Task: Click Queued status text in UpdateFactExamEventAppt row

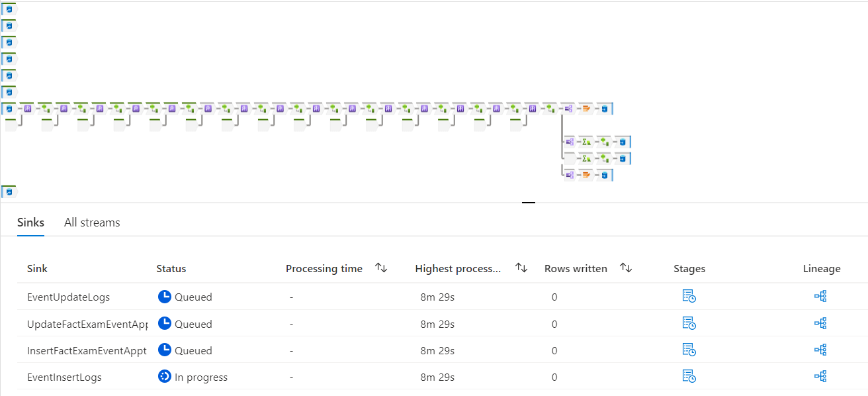Action: click(193, 324)
